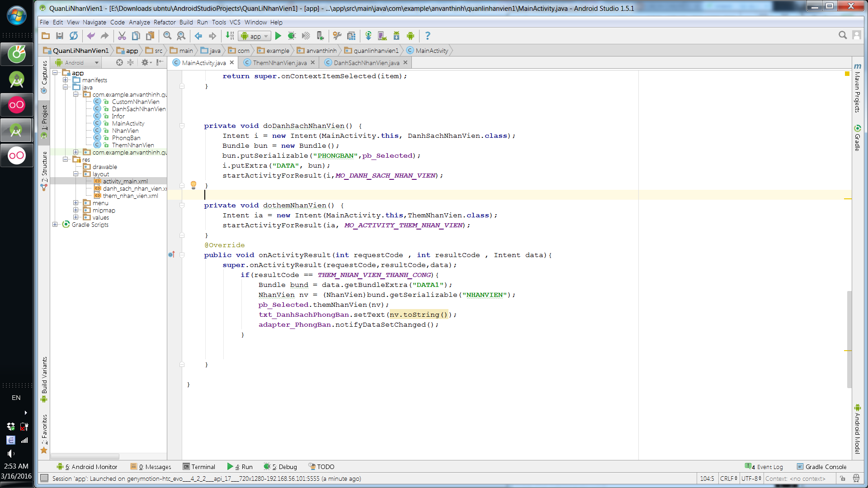Open the AVD Manager icon

pos(382,36)
